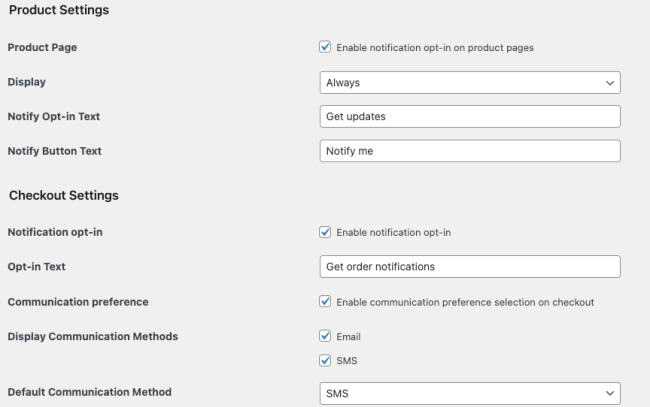Viewport: 650px width, 407px height.
Task: Click the Notify Opt-in Text field
Action: tap(469, 116)
